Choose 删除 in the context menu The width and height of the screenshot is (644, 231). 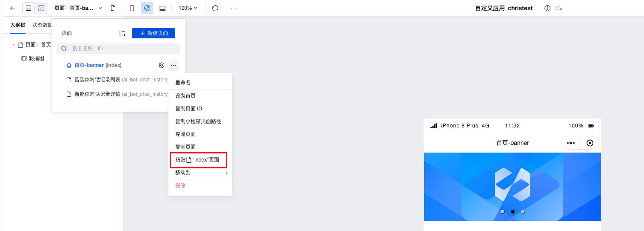click(180, 186)
